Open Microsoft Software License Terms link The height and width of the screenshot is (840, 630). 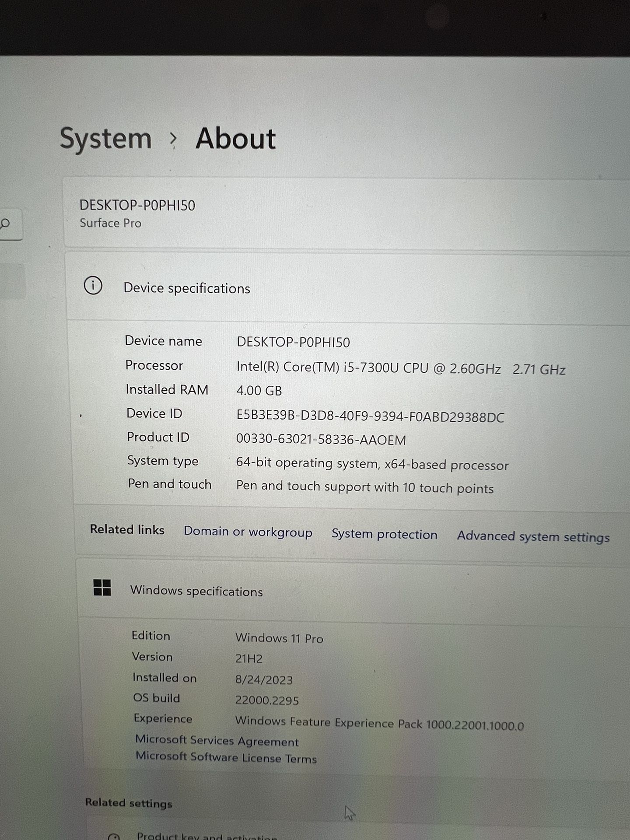coord(226,757)
